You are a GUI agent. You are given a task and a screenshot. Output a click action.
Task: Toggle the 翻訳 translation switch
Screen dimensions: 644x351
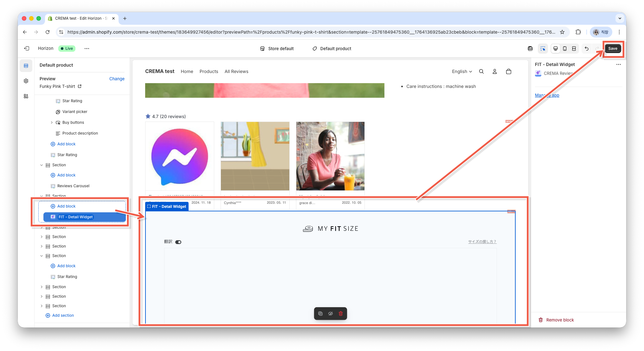tap(178, 242)
